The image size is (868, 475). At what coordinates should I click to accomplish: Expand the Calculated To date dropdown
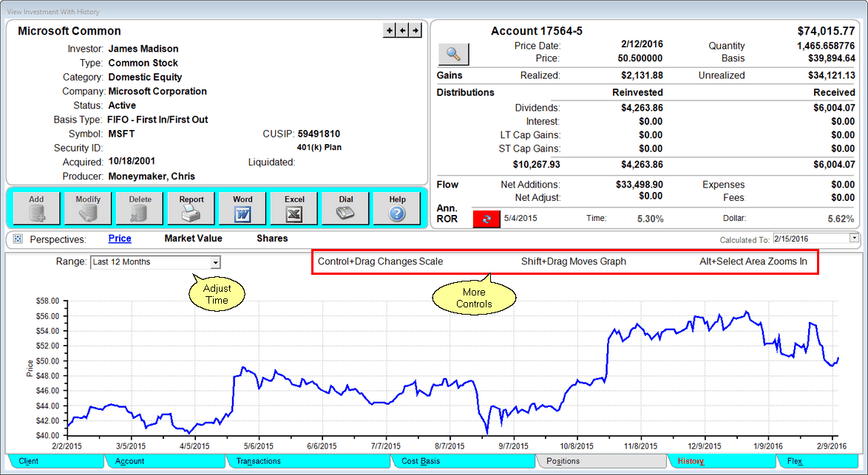coord(854,239)
